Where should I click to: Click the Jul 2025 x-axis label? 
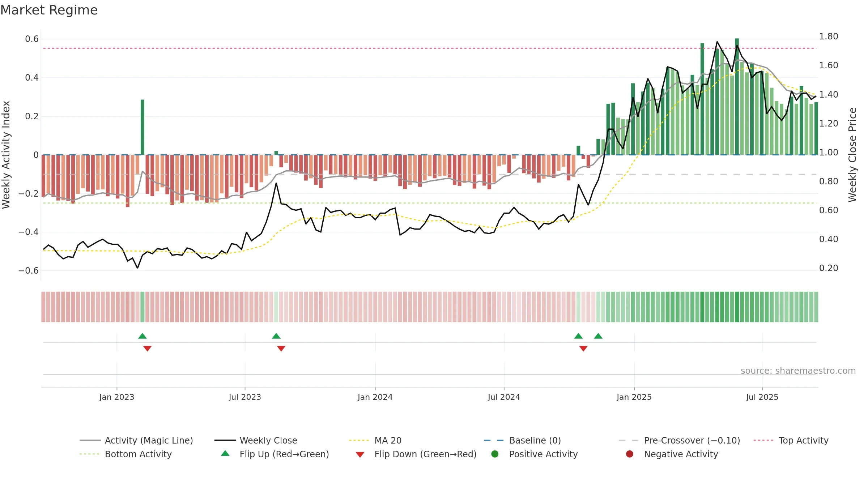click(762, 397)
